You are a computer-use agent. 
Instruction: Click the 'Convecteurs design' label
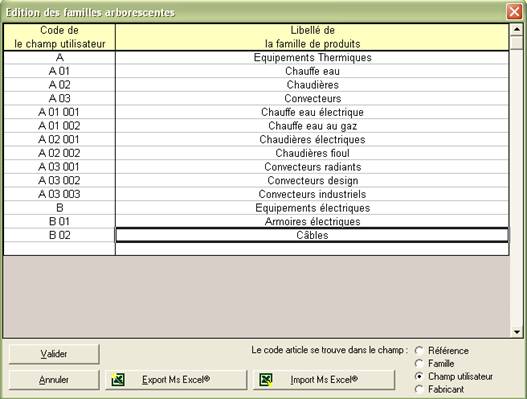click(x=312, y=181)
